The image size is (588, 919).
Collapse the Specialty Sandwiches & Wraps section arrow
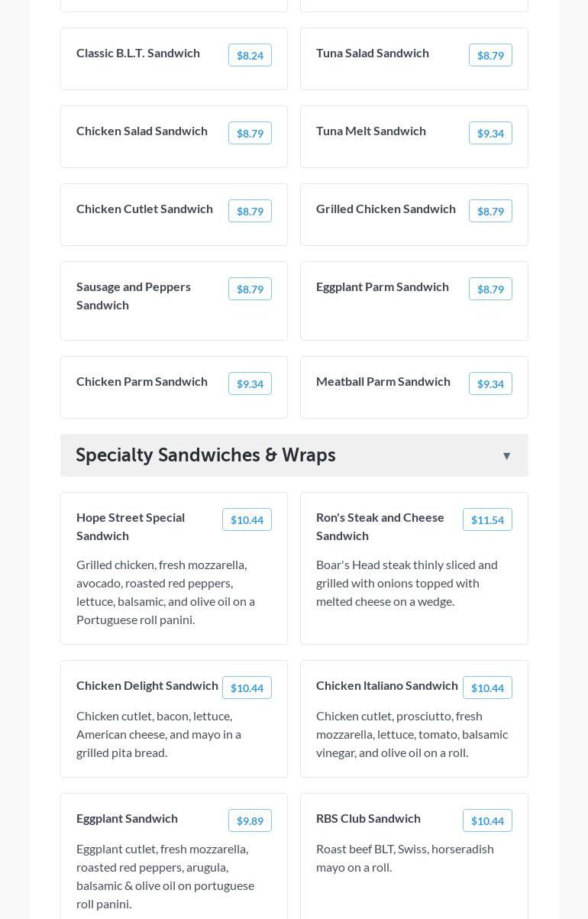[506, 456]
